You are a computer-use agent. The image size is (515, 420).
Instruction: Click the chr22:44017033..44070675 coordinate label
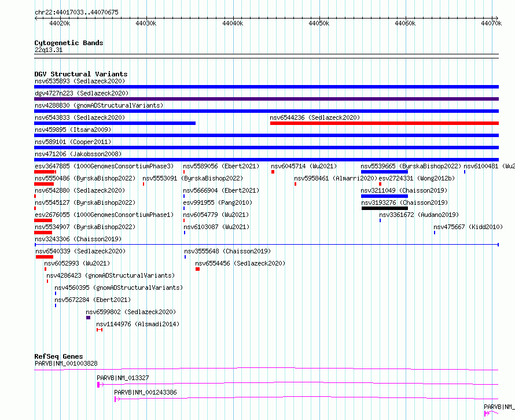pyautogui.click(x=76, y=12)
